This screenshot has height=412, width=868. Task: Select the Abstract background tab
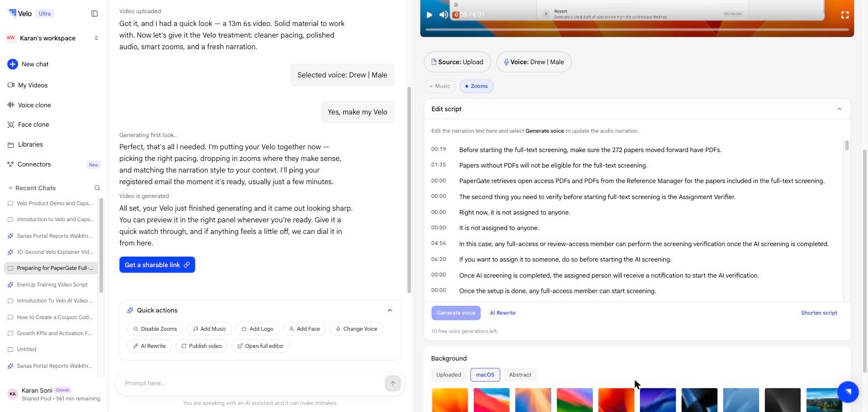520,375
